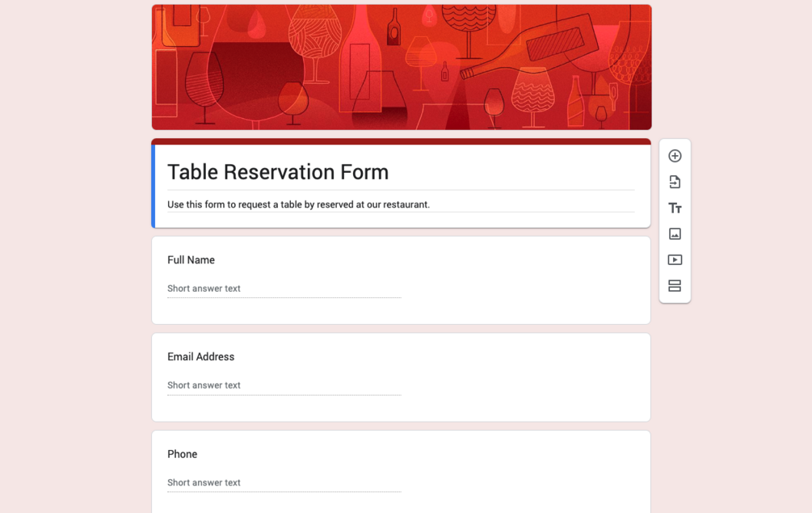The width and height of the screenshot is (812, 513).
Task: Click empty space right of Full Name answer line
Action: point(525,288)
